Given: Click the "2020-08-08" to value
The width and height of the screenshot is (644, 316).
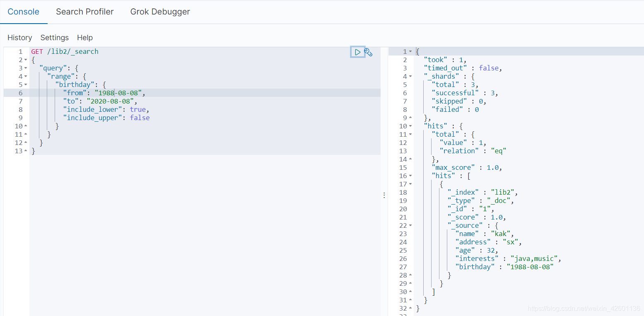Looking at the screenshot, I should pos(110,101).
